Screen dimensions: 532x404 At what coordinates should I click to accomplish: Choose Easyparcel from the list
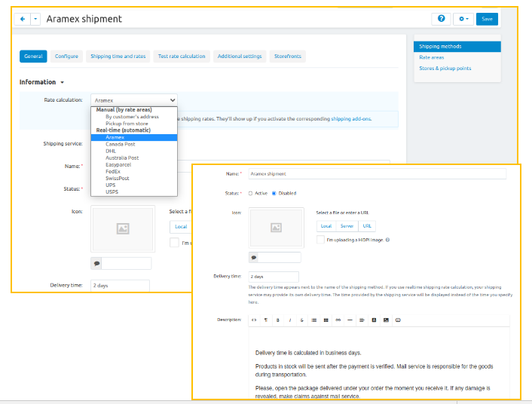coord(118,164)
